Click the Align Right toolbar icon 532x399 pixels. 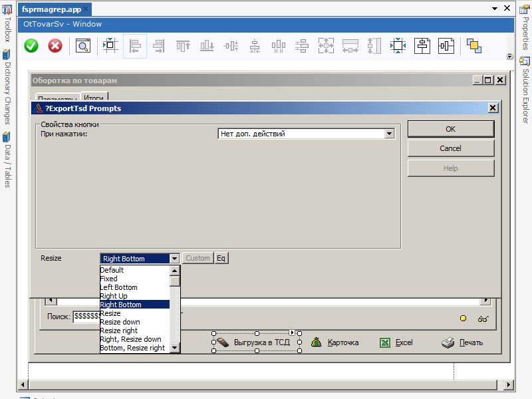coord(159,46)
